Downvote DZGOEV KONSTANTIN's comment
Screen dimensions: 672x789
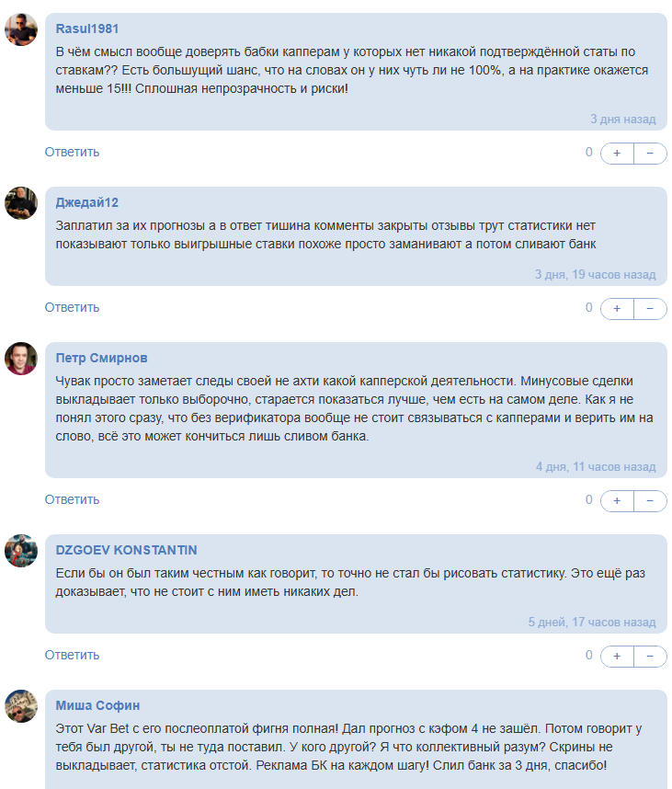650,656
